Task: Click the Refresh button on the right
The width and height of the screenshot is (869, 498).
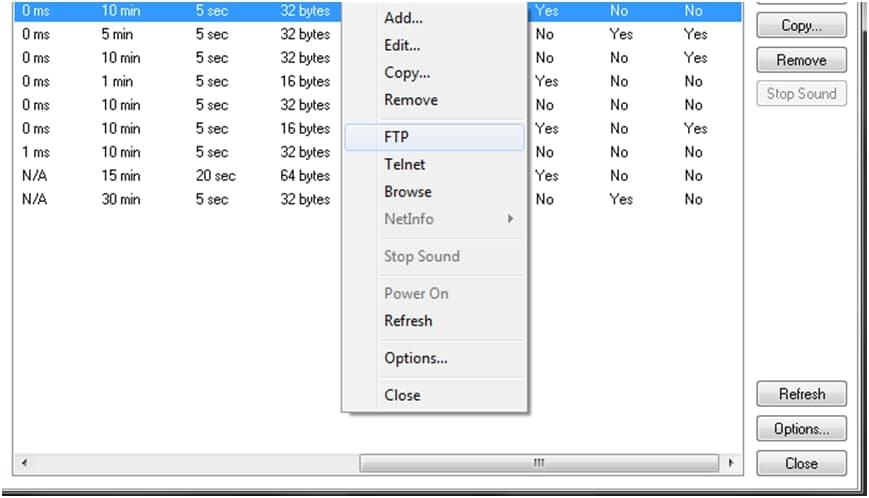Action: (801, 394)
